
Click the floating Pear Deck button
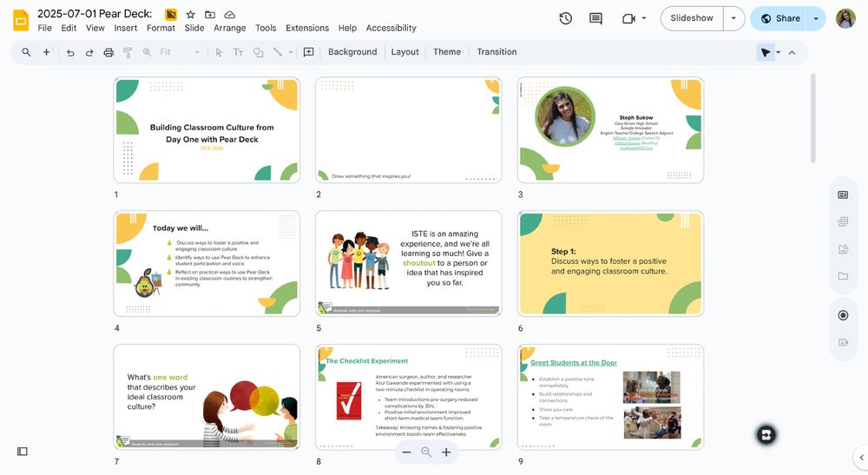click(766, 435)
